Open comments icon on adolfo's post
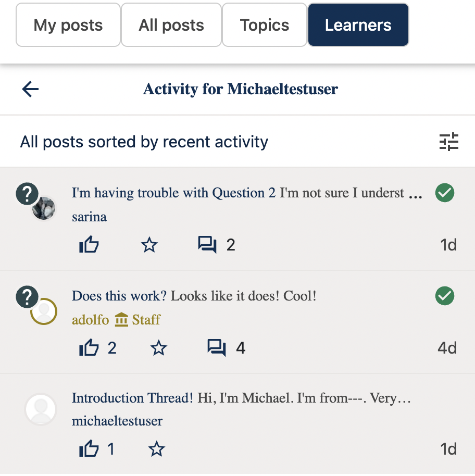 click(x=216, y=347)
